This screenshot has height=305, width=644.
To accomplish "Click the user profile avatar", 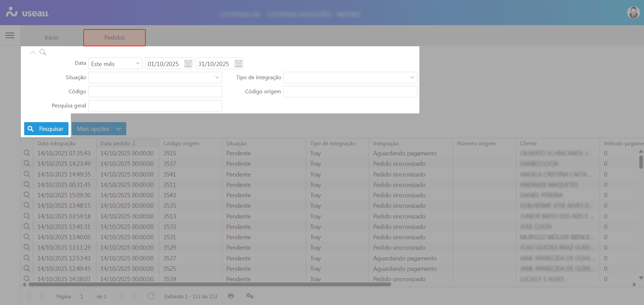I will 633,13.
